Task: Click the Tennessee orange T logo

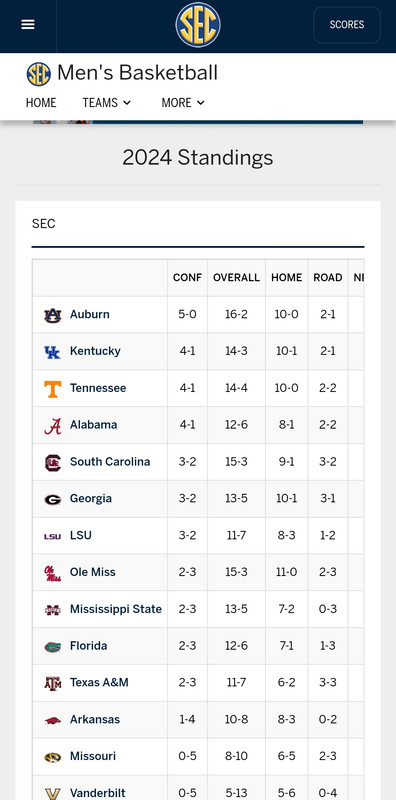Action: point(52,389)
